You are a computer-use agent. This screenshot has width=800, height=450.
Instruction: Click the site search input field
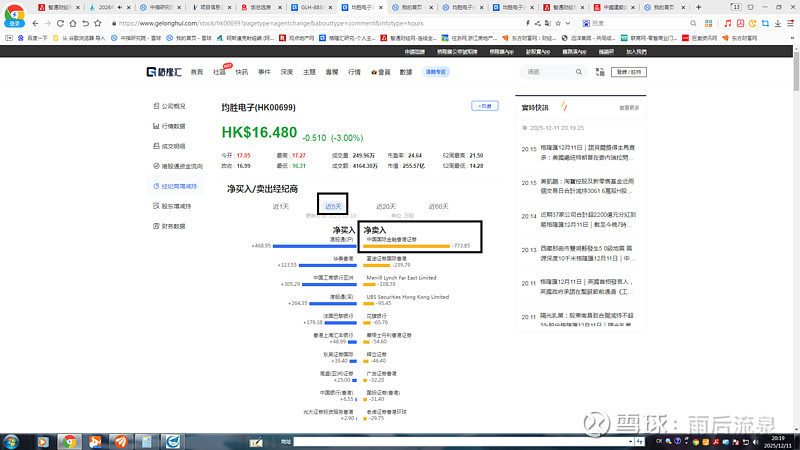click(548, 72)
